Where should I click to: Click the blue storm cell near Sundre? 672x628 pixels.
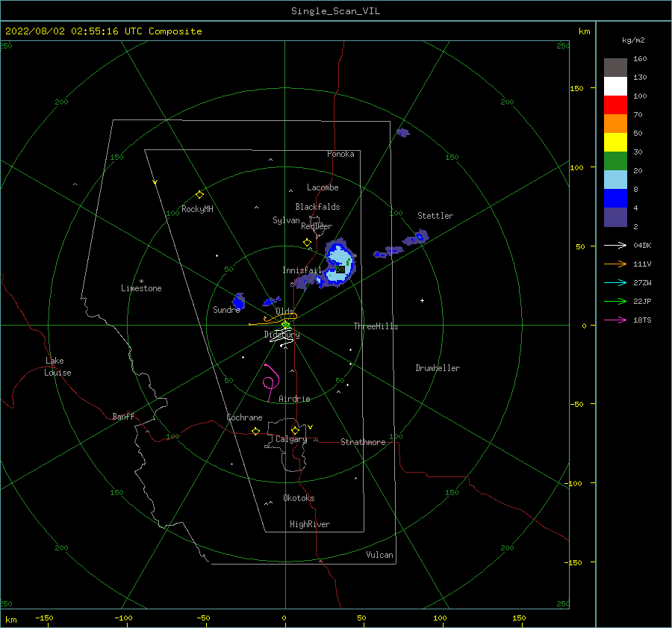coord(238,302)
